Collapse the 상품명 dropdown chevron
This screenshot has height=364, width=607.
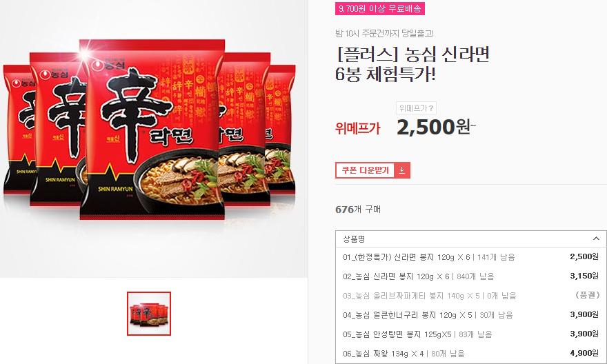[x=596, y=239]
